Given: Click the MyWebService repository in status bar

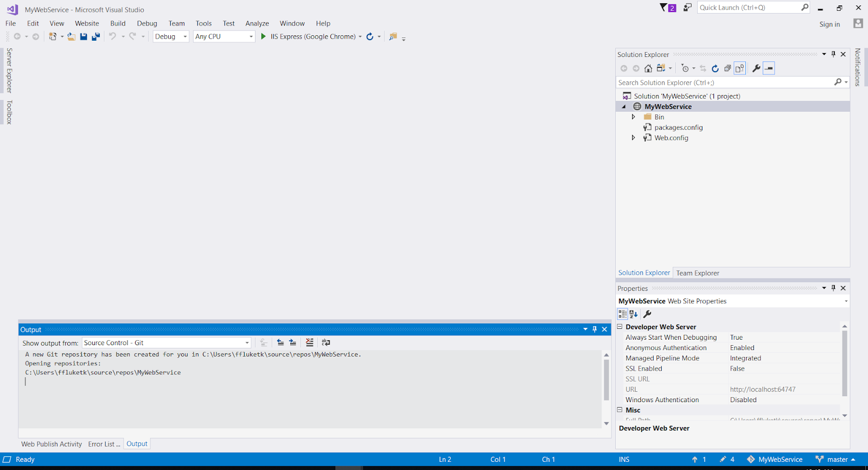Looking at the screenshot, I should (x=775, y=460).
